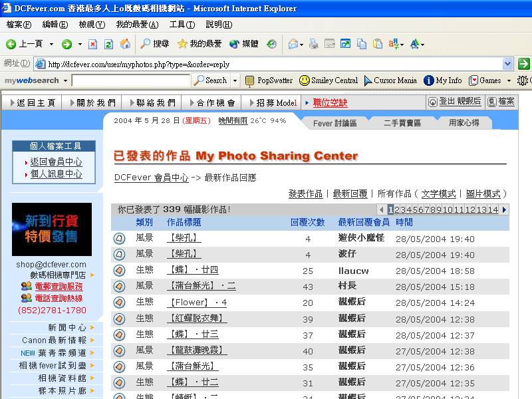532x399 pixels.
Task: Go to the browser Home page icon
Action: (x=125, y=44)
